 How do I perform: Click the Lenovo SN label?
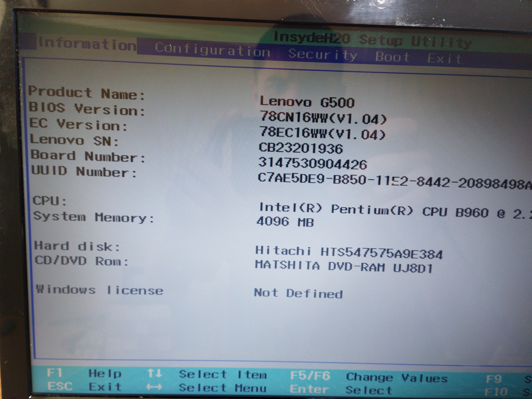click(74, 140)
